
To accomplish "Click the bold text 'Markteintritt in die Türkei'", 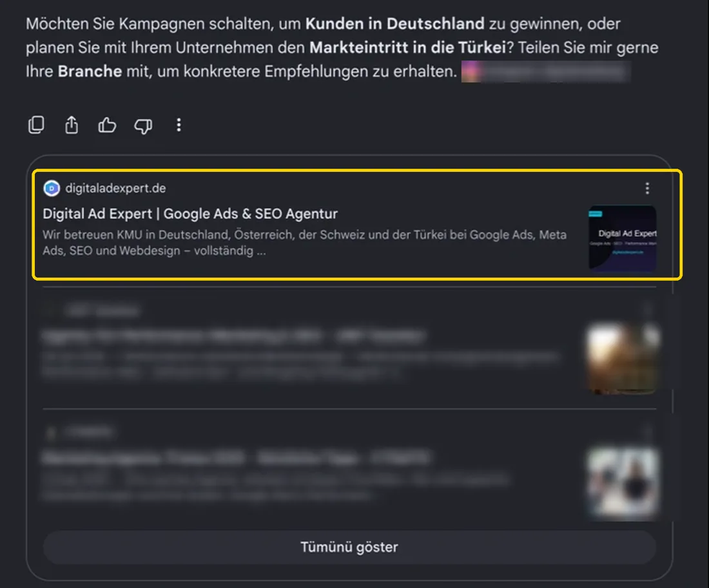I will pyautogui.click(x=407, y=48).
